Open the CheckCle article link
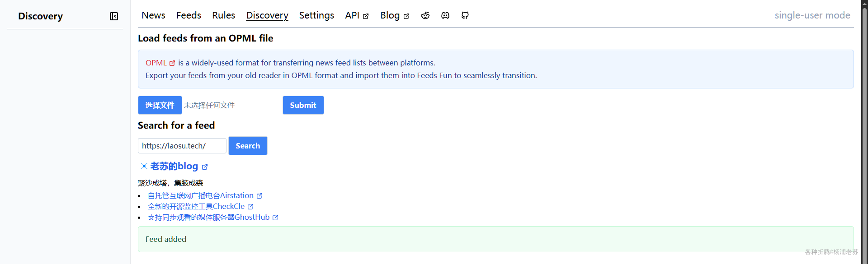 [x=196, y=206]
